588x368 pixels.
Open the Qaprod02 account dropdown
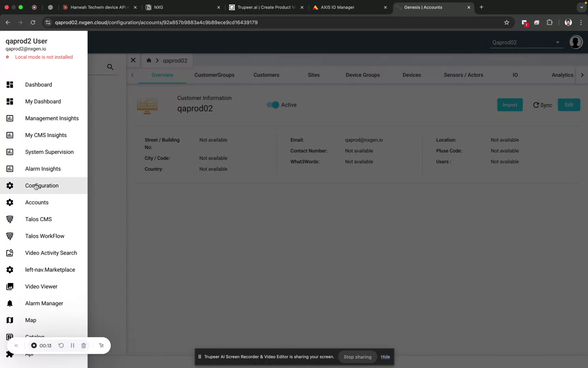[x=557, y=42]
